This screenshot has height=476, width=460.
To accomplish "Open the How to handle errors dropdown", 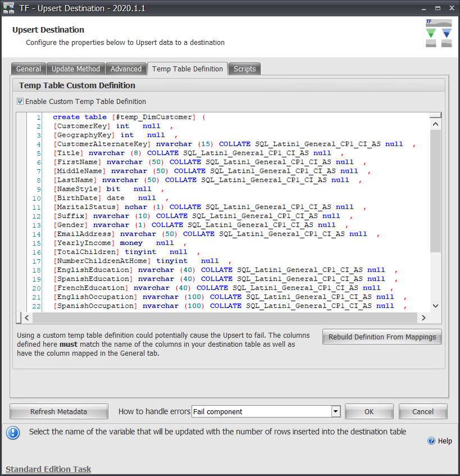I will (x=264, y=411).
